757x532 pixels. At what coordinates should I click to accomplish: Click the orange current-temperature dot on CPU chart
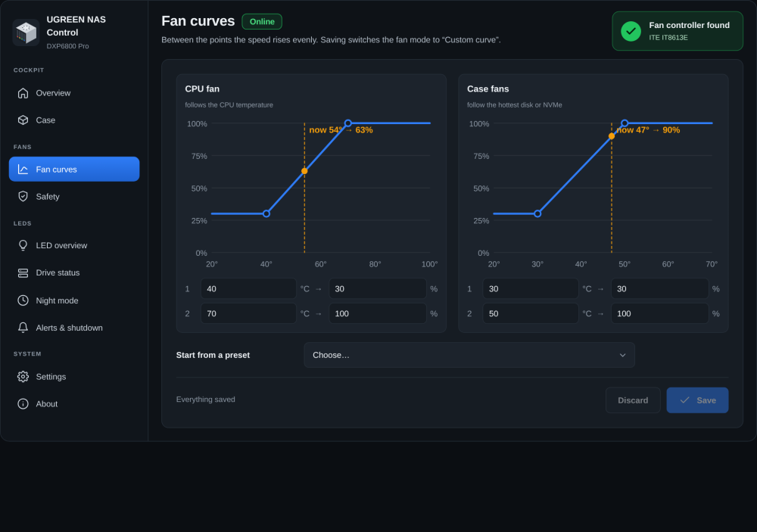pyautogui.click(x=304, y=171)
